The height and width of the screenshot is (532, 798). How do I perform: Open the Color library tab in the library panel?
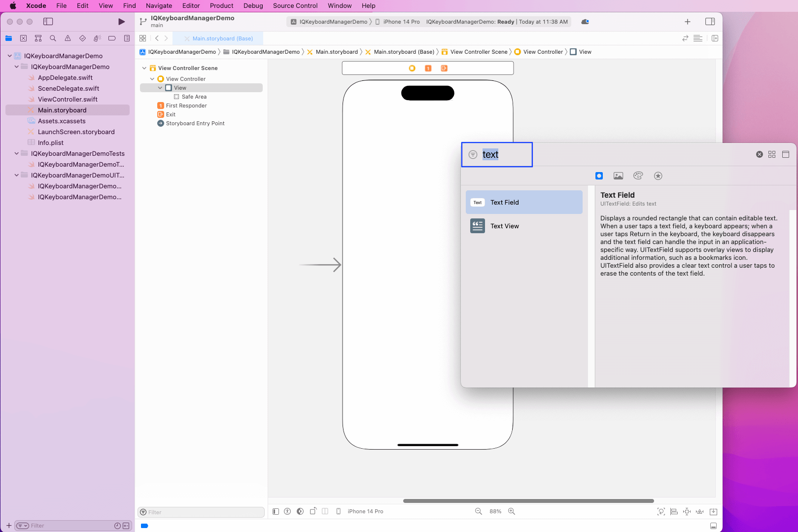pyautogui.click(x=638, y=176)
